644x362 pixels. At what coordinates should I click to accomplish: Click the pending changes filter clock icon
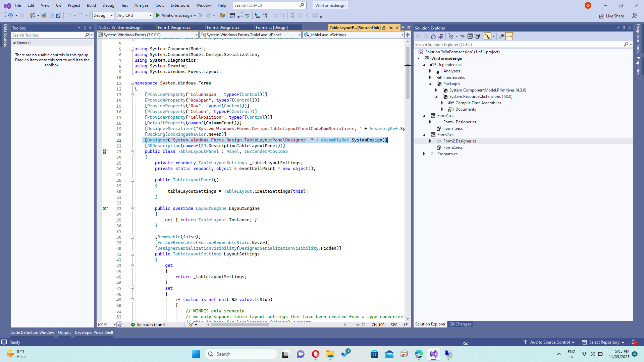click(x=451, y=36)
